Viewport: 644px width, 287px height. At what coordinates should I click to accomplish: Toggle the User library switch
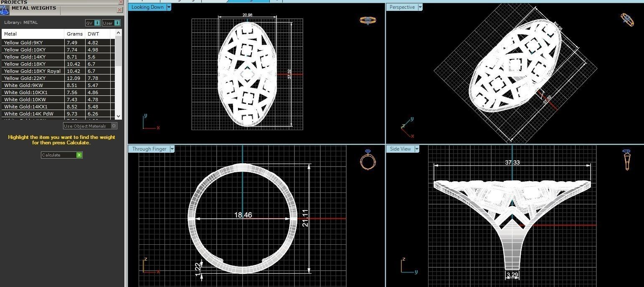pyautogui.click(x=111, y=23)
